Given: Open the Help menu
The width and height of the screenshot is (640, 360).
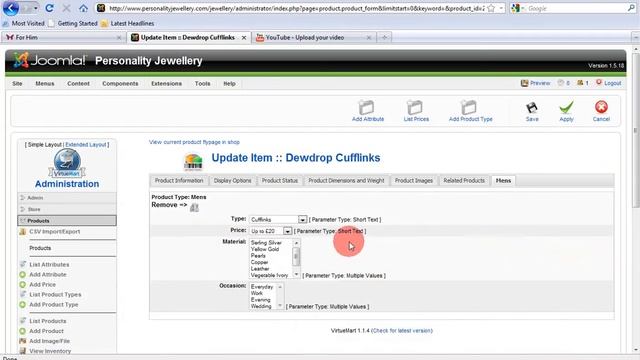Looking at the screenshot, I should [x=229, y=83].
